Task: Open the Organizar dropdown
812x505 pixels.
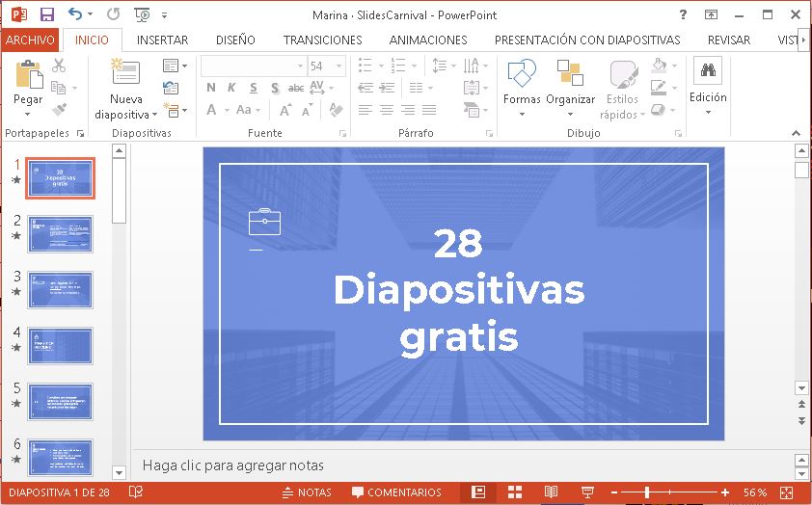Action: [570, 87]
